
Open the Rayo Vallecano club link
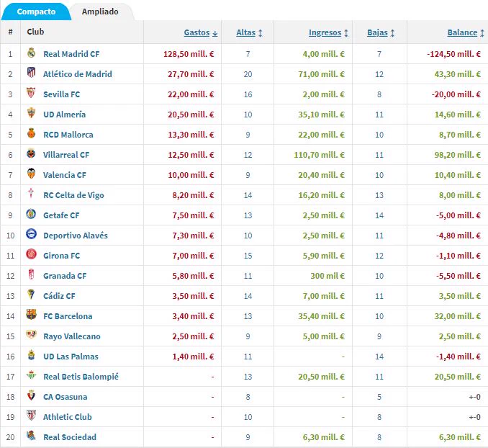[x=72, y=336]
